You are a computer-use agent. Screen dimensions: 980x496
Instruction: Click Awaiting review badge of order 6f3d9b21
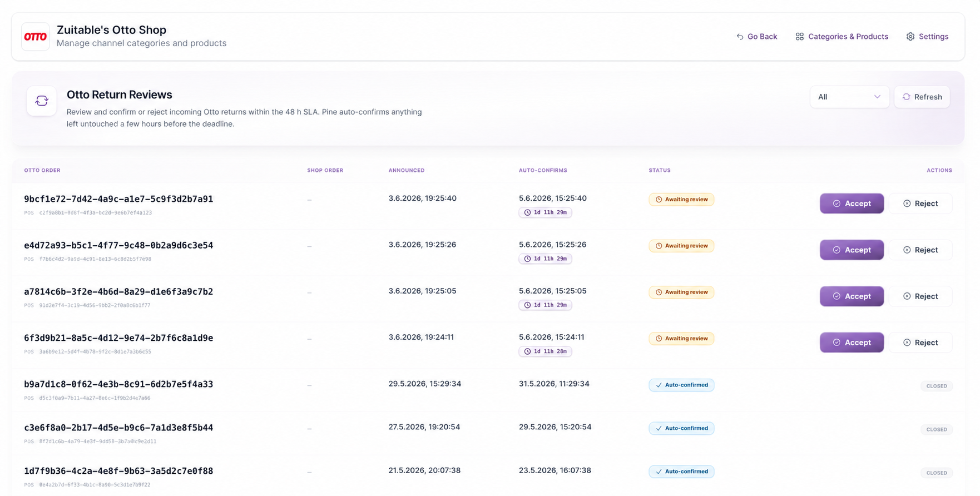point(681,339)
